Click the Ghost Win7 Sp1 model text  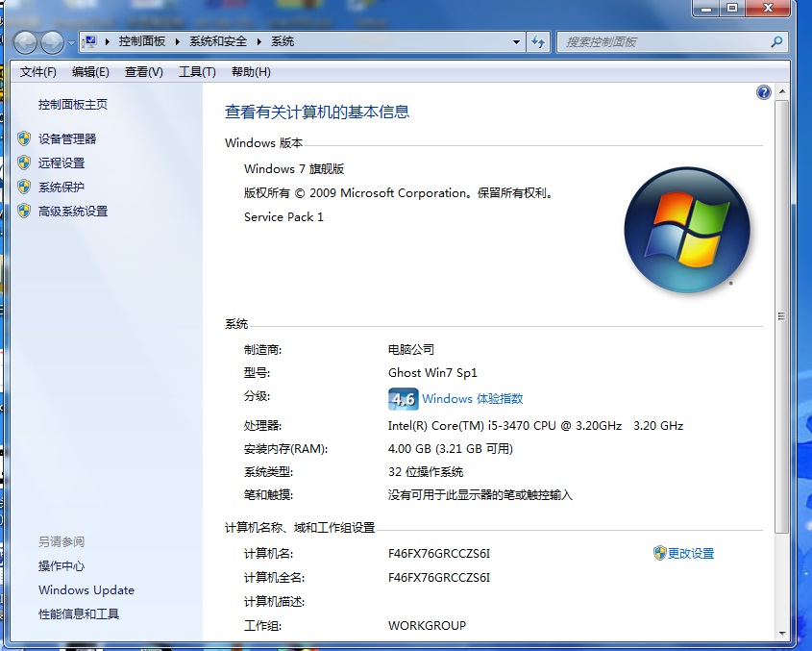coord(433,373)
